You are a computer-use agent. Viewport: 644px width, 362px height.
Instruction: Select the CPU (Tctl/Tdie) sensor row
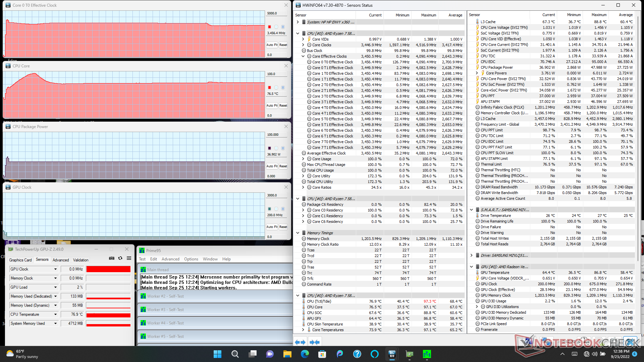point(379,301)
